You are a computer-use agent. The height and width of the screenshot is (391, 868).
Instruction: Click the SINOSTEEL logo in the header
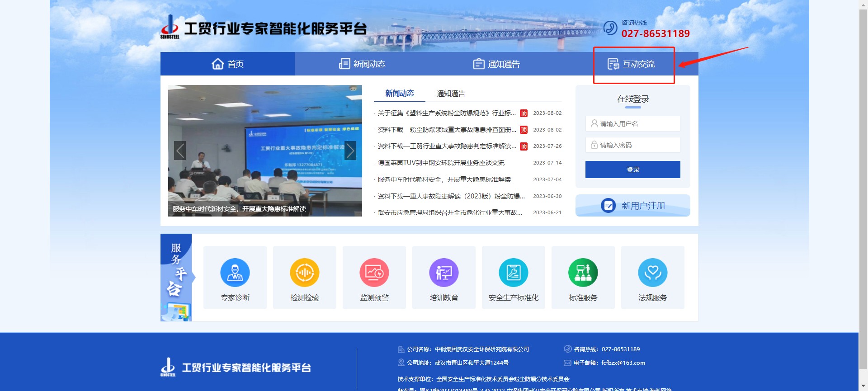(x=170, y=27)
